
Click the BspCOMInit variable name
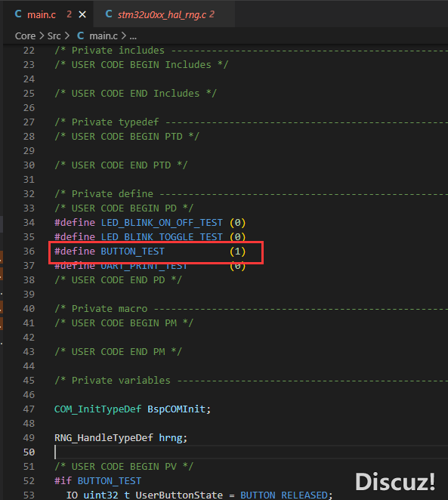tap(176, 409)
